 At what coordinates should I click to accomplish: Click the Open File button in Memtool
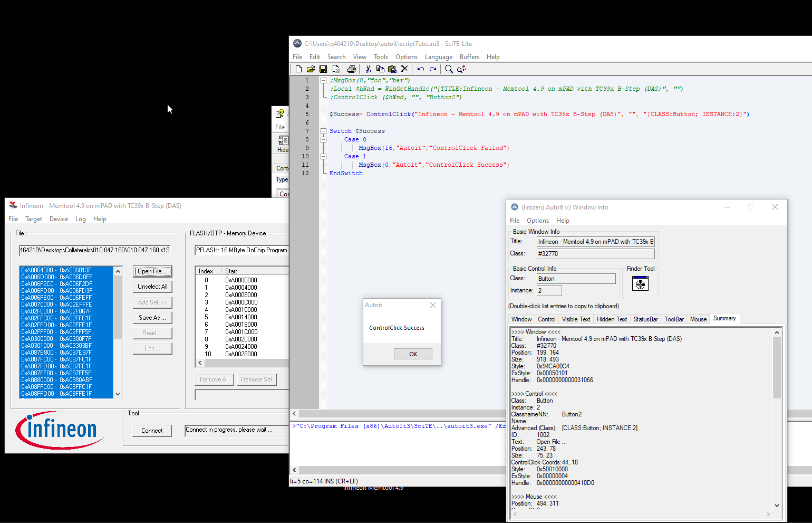click(x=152, y=271)
